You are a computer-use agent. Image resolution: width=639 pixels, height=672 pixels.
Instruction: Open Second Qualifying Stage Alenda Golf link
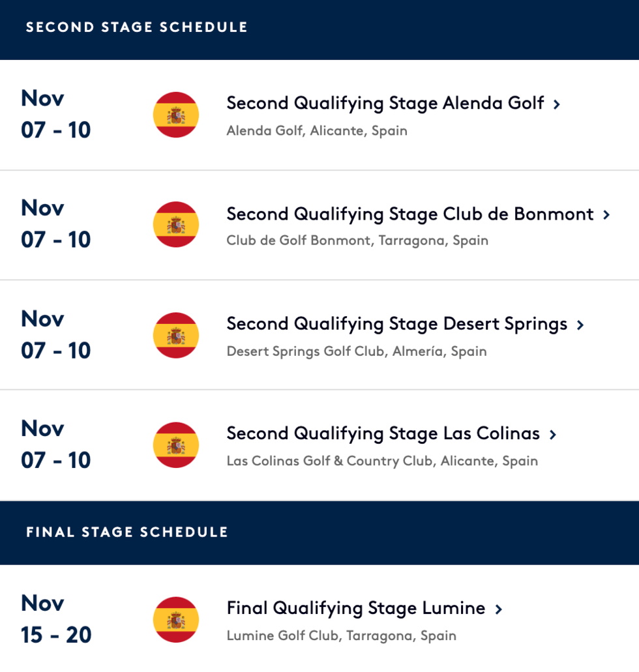385,103
